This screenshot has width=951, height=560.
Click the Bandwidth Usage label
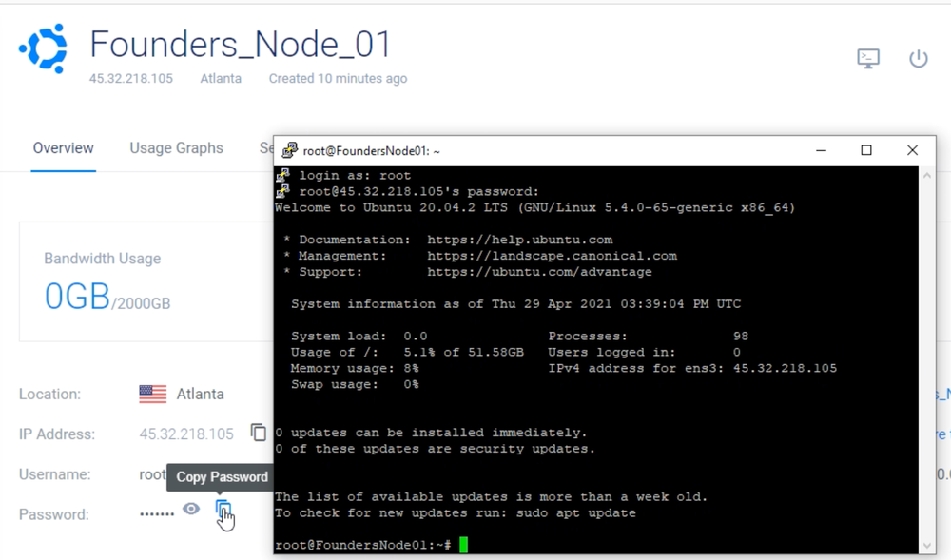pyautogui.click(x=102, y=259)
